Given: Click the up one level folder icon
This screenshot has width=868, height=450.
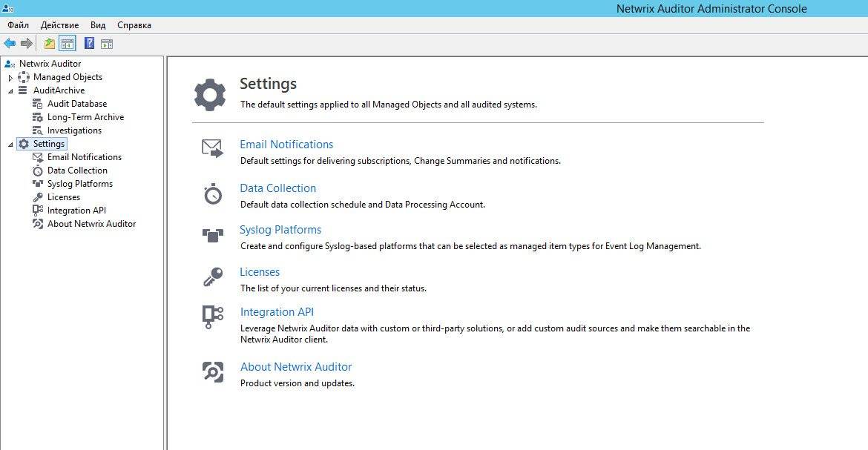Looking at the screenshot, I should [50, 43].
